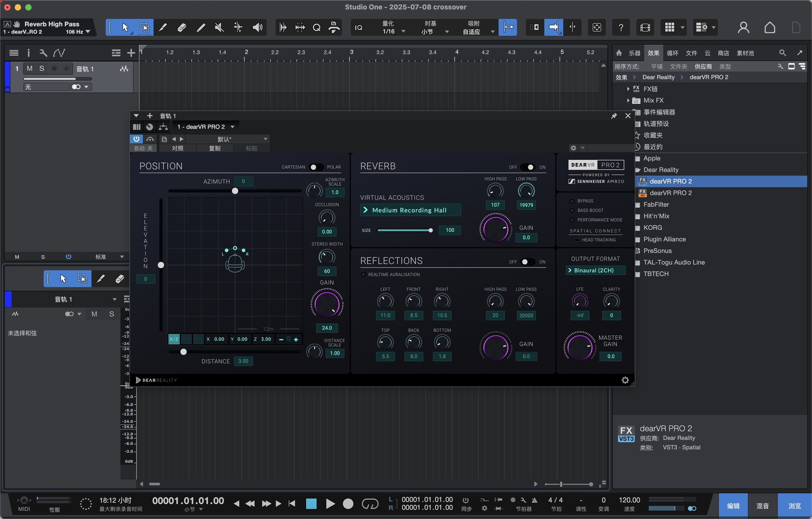Turn the REVERB section off

click(527, 167)
